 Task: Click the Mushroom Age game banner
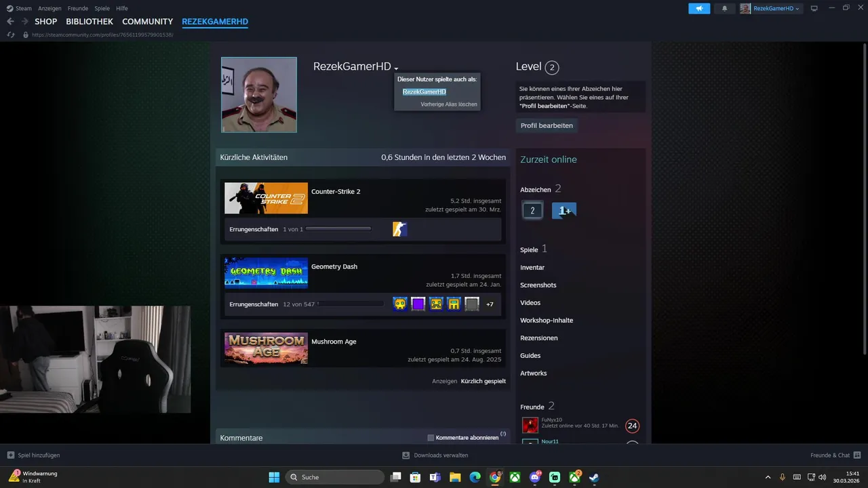[266, 348]
